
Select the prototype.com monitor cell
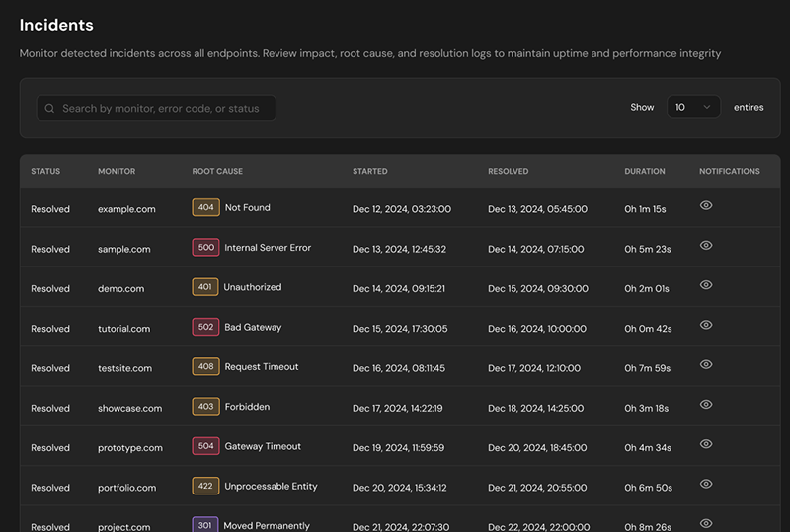[130, 448]
